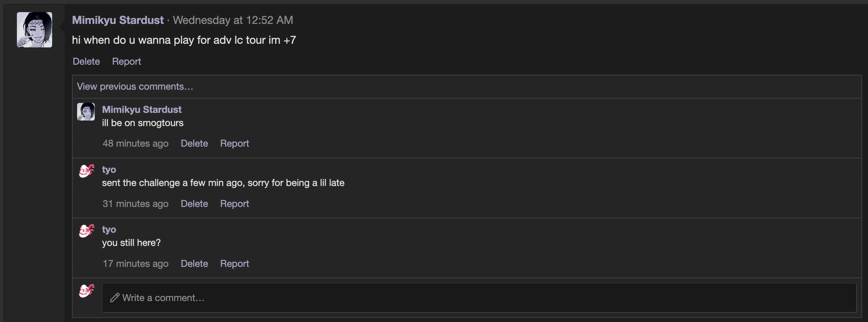Open Mimikyu Stardust's profile from post header name
868x322 pixels.
118,20
